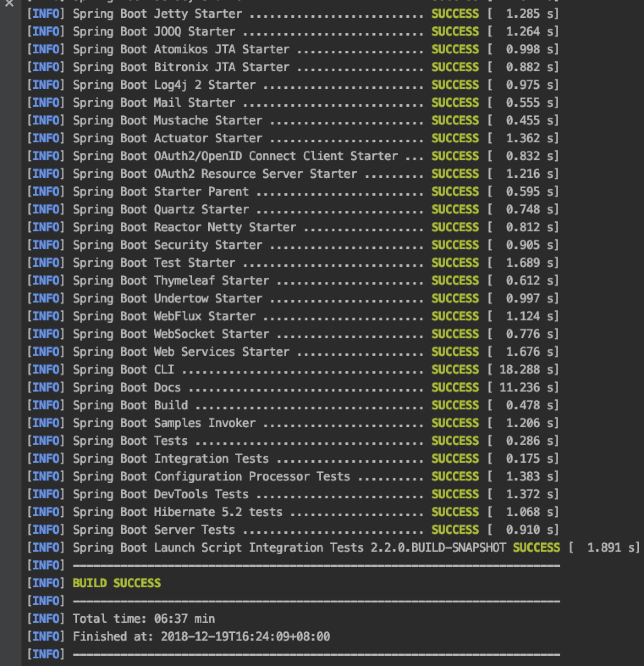Click 'Spring Boot Hibernate 5.2 tests' text
The height and width of the screenshot is (666, 644).
(x=178, y=512)
